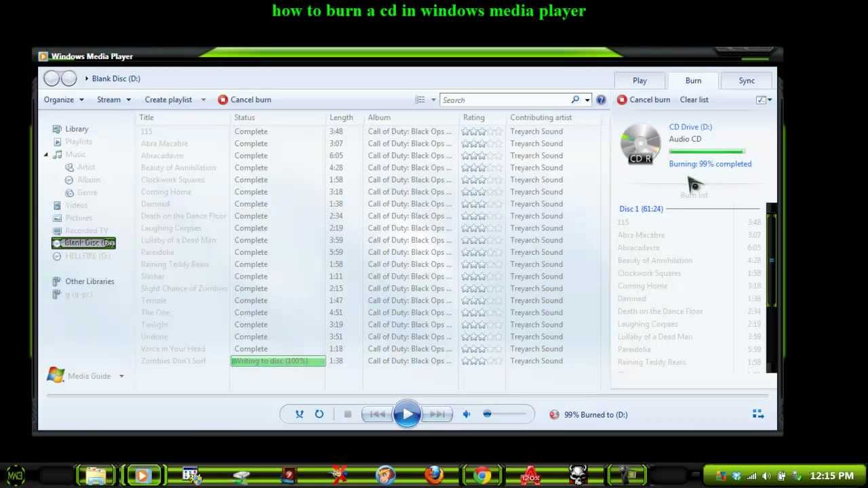Image resolution: width=868 pixels, height=488 pixels.
Task: Switch to Now Playing view icon
Action: 758,414
